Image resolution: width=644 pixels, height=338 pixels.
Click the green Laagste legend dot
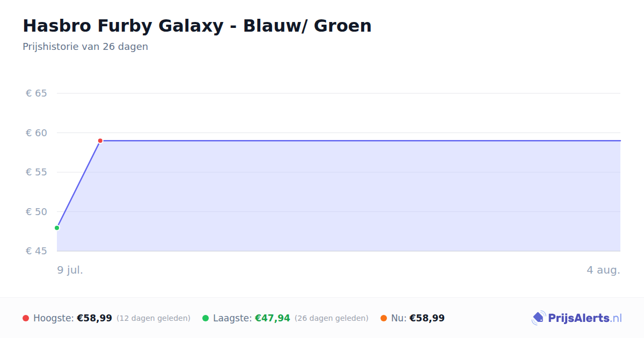click(206, 318)
